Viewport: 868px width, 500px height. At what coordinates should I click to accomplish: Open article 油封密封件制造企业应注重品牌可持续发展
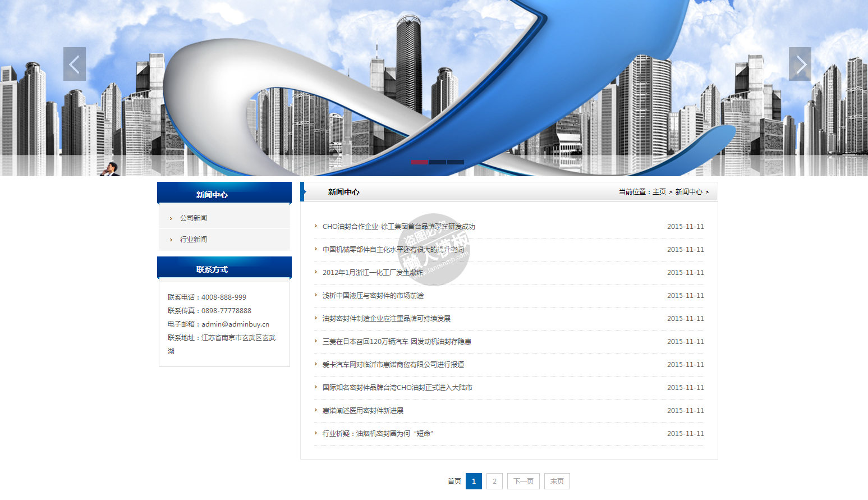(x=386, y=319)
